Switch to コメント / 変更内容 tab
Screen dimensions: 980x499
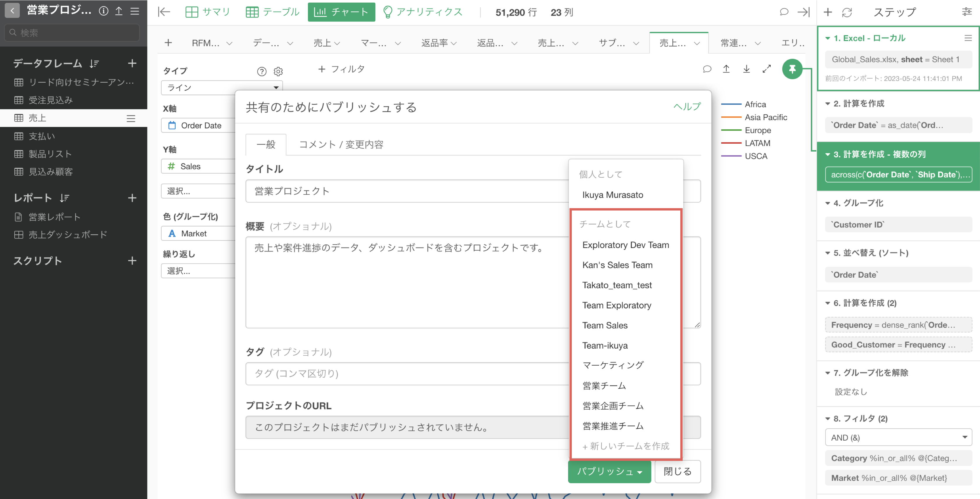point(341,145)
